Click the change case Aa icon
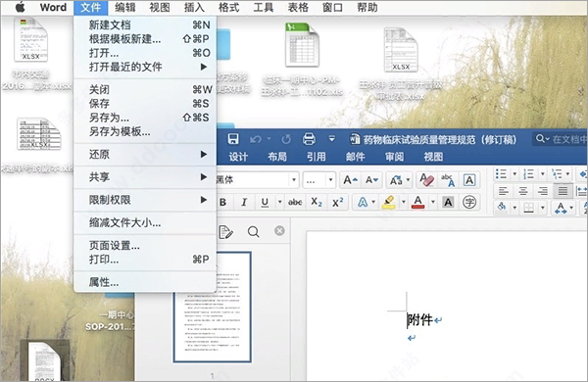 tap(396, 180)
